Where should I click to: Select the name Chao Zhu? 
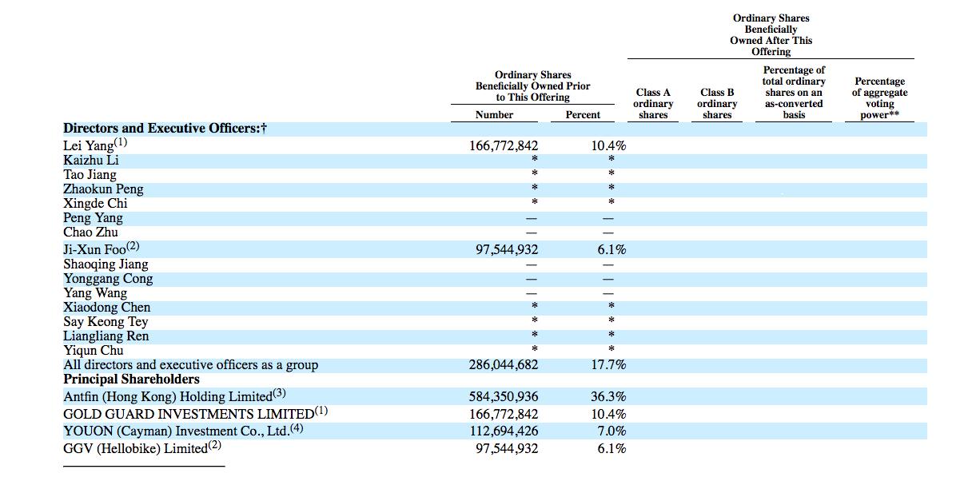(90, 232)
